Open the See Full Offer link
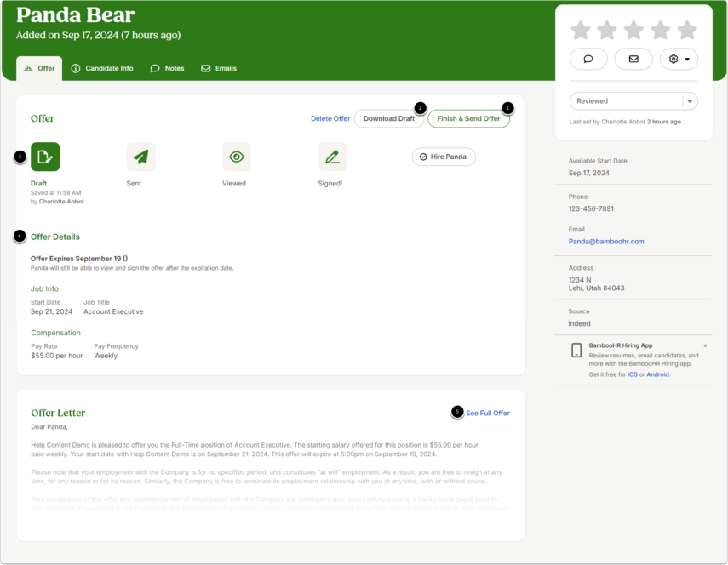This screenshot has width=728, height=565. click(488, 413)
